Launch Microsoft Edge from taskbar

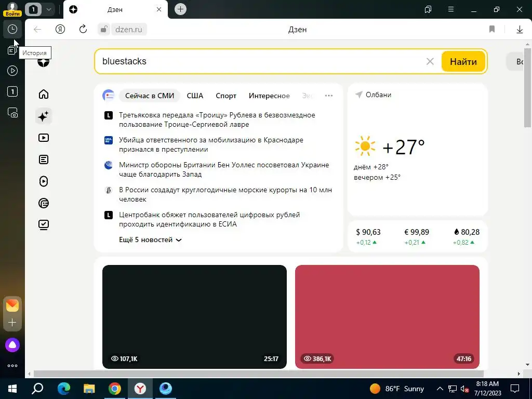coord(63,389)
